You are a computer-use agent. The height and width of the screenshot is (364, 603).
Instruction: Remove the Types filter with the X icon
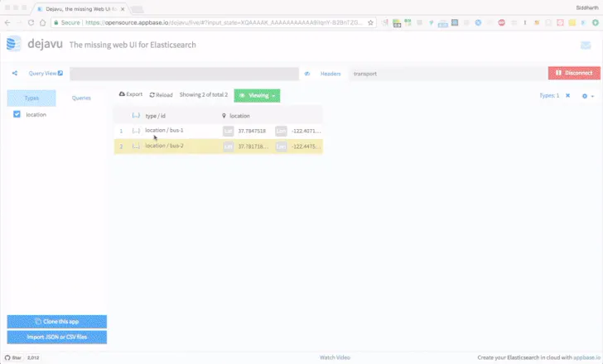567,95
